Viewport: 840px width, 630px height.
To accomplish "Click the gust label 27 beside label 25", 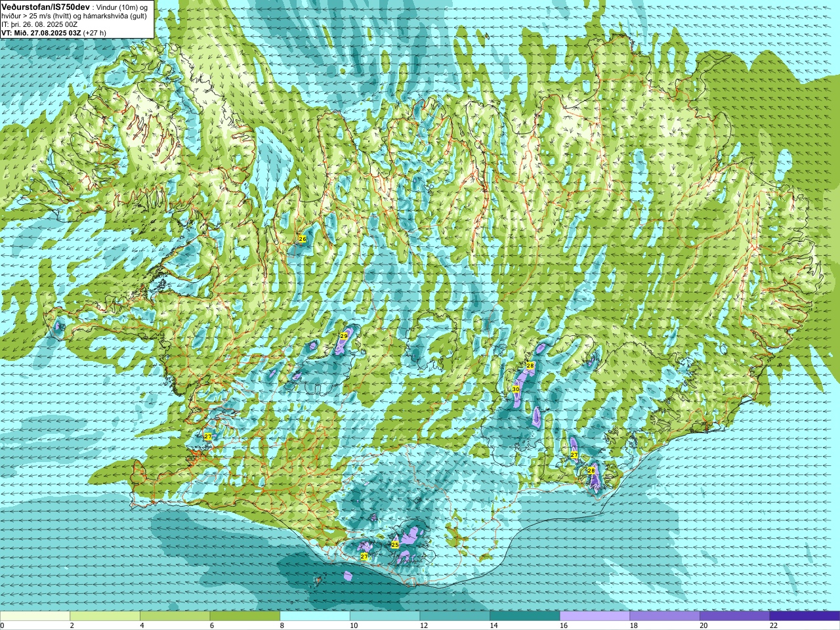I will (364, 556).
